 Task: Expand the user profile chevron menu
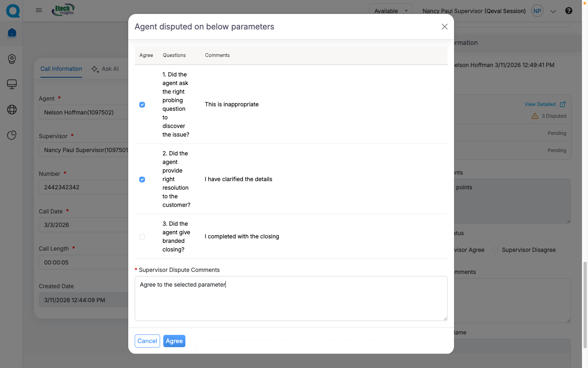[553, 11]
